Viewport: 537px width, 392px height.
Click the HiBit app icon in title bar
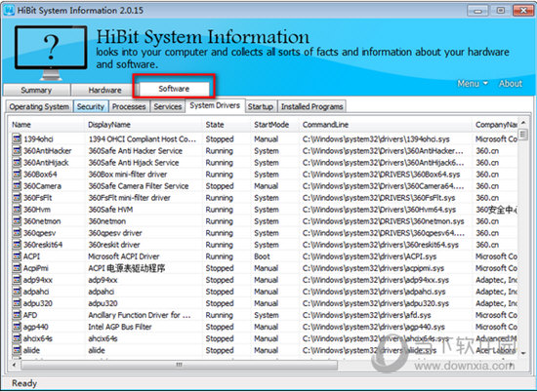pyautogui.click(x=9, y=11)
